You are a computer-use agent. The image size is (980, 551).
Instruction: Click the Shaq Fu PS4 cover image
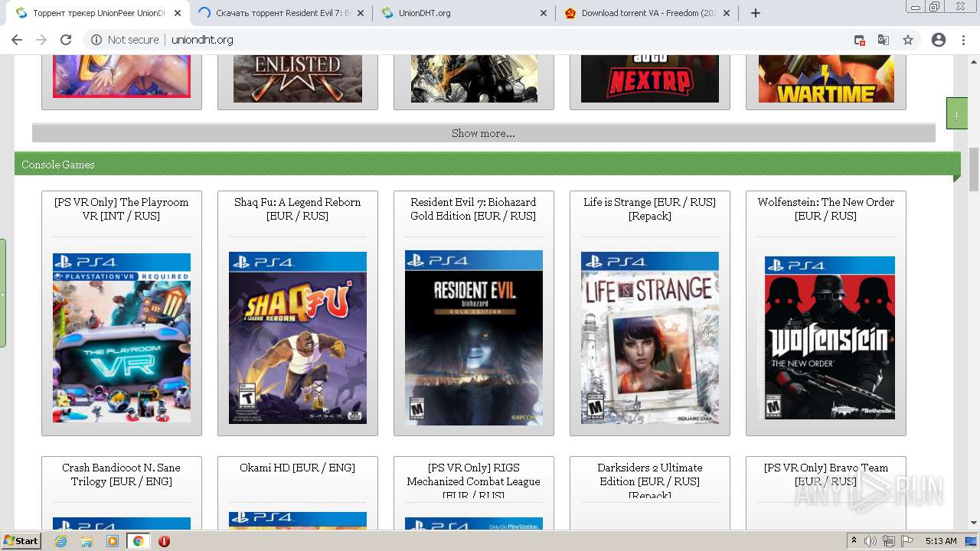(298, 337)
